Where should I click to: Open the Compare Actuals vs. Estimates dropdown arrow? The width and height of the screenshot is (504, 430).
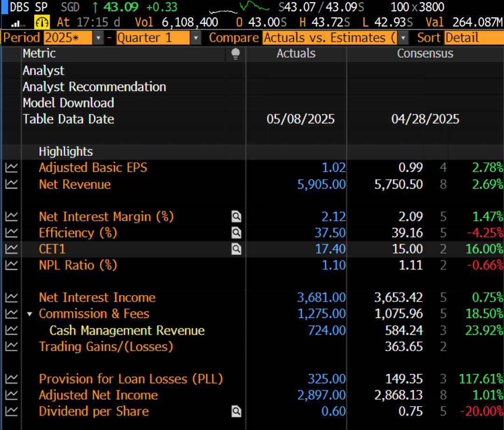coord(403,38)
